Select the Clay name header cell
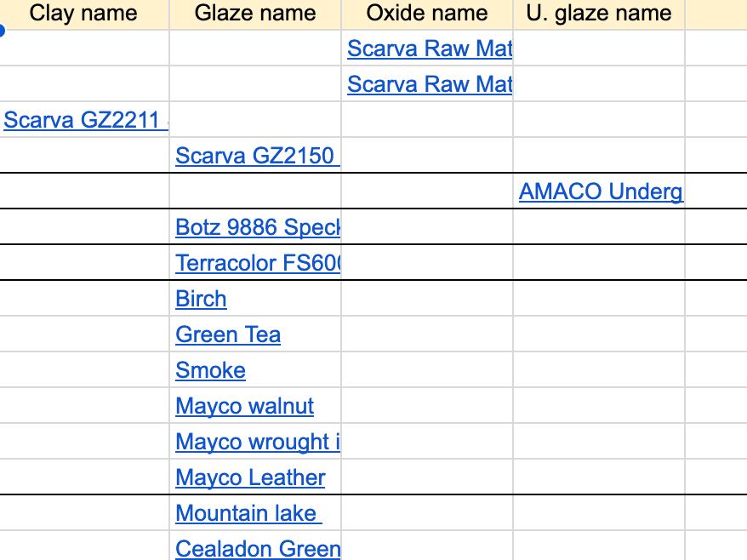The image size is (747, 560). pos(83,14)
